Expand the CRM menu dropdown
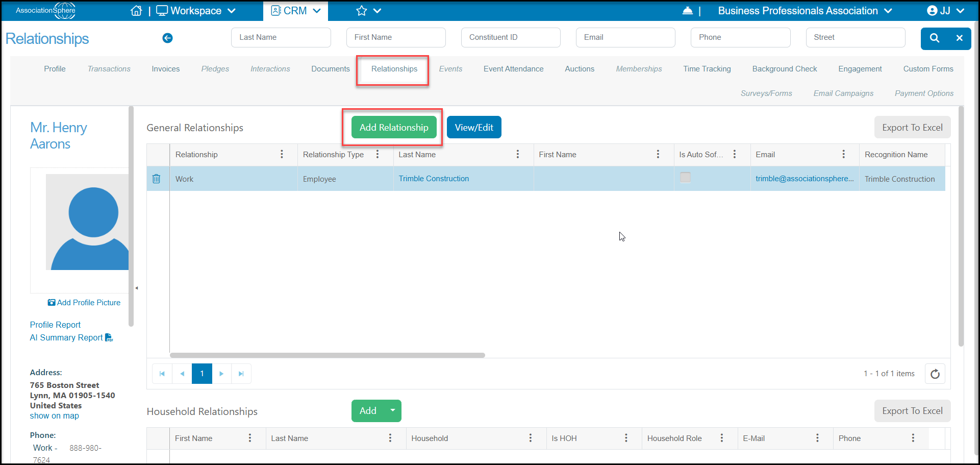The width and height of the screenshot is (980, 465). (296, 11)
